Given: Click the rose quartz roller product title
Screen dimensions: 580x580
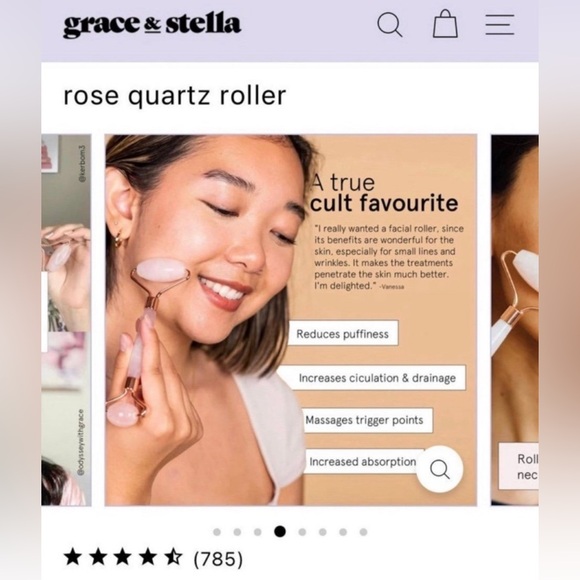Looking at the screenshot, I should click(x=175, y=96).
